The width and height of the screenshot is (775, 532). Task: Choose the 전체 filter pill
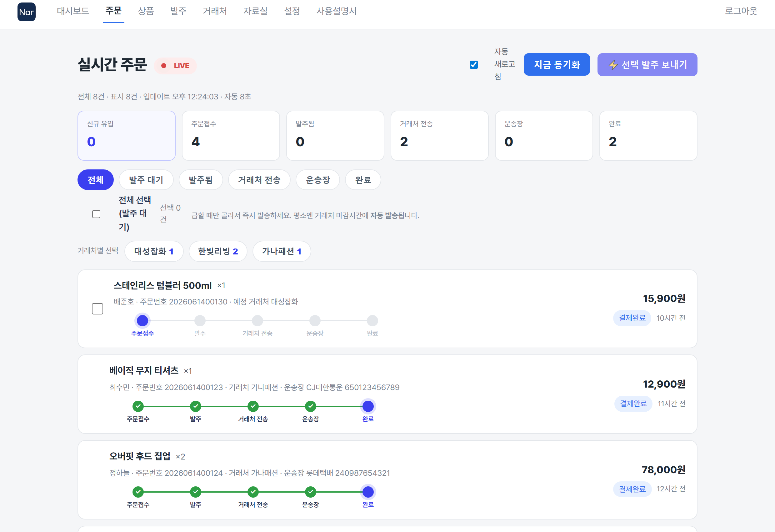(x=95, y=180)
